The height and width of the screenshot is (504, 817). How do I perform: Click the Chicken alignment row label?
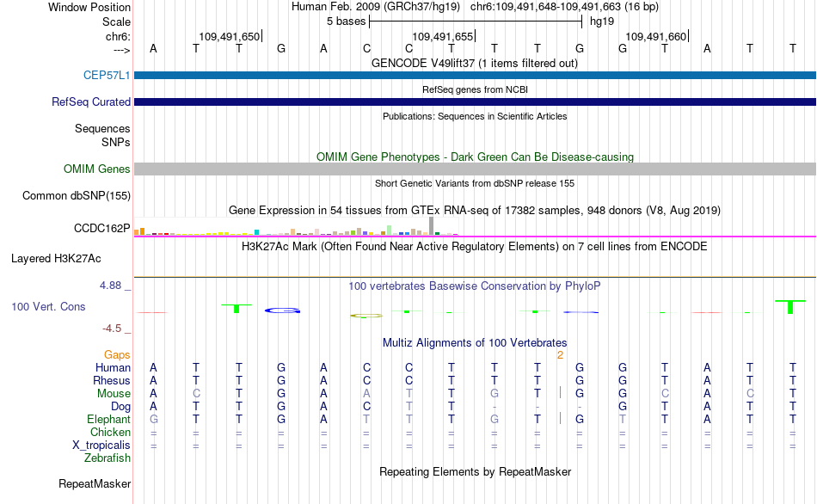(110, 432)
